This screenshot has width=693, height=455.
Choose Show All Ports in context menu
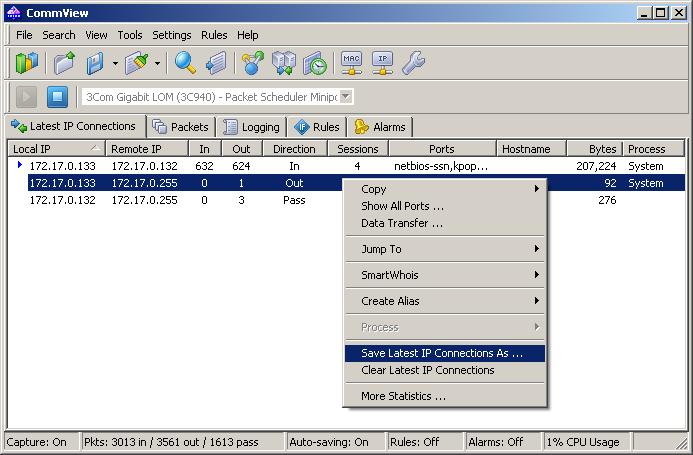(445, 206)
